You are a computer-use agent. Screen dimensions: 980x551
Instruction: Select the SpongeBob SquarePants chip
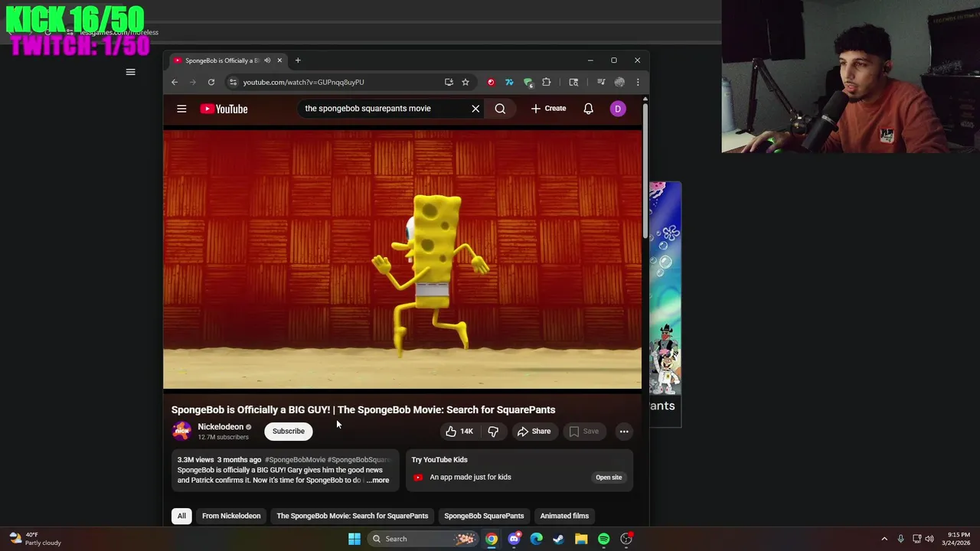pos(484,516)
